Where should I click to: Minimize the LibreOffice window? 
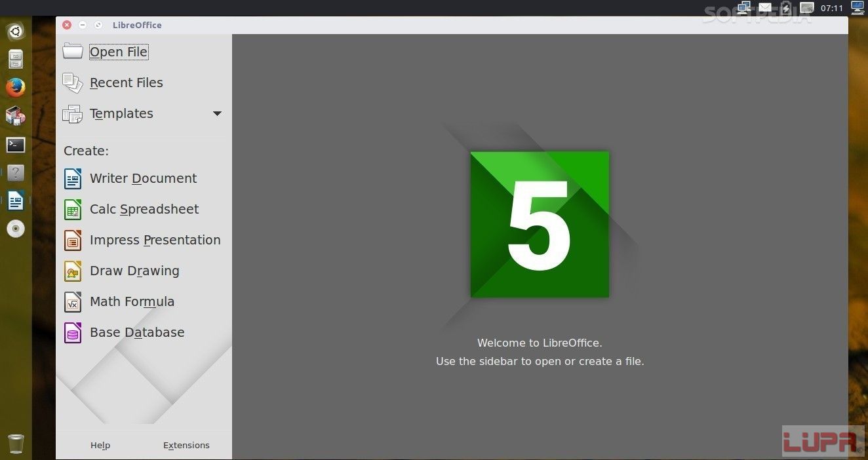(x=83, y=25)
